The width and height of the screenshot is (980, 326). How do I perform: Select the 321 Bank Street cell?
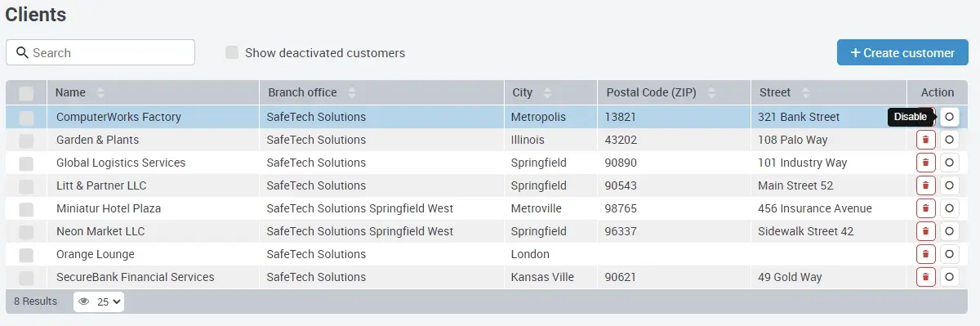(x=799, y=117)
